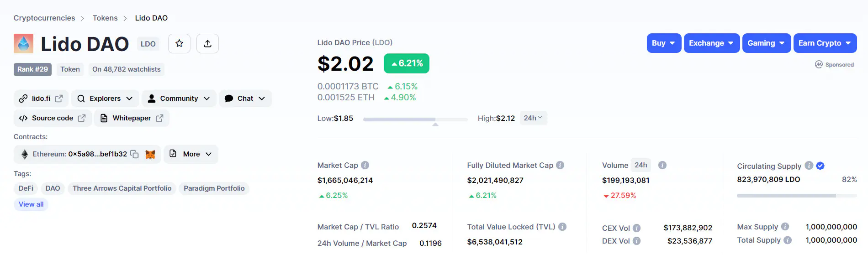The image size is (868, 265).
Task: Go to Tokens breadcrumb
Action: pos(105,18)
